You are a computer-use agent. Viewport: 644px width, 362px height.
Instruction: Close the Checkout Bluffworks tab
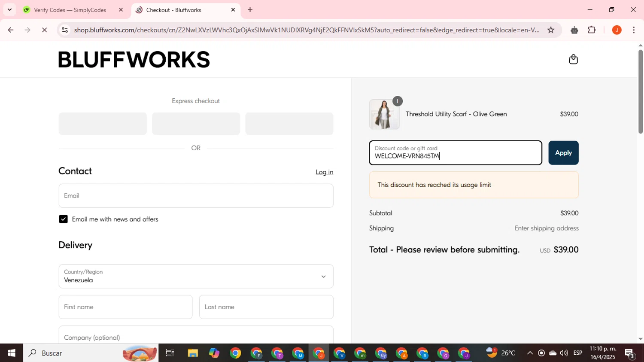point(233,9)
